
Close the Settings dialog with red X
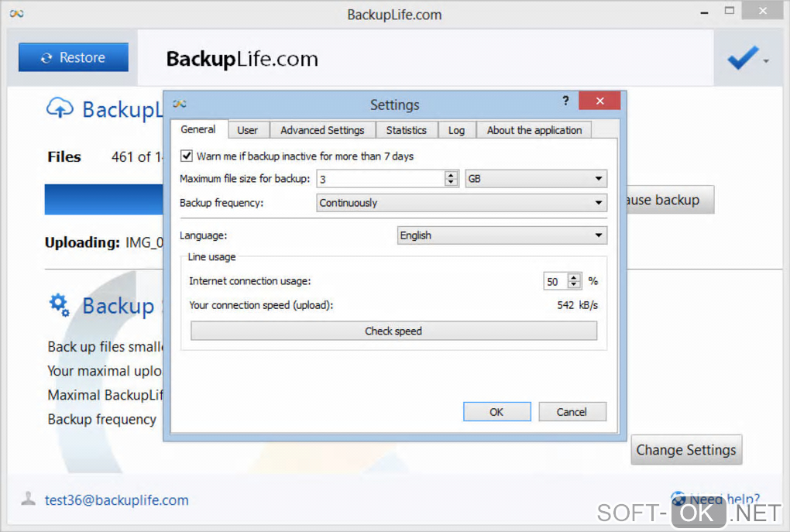[599, 101]
